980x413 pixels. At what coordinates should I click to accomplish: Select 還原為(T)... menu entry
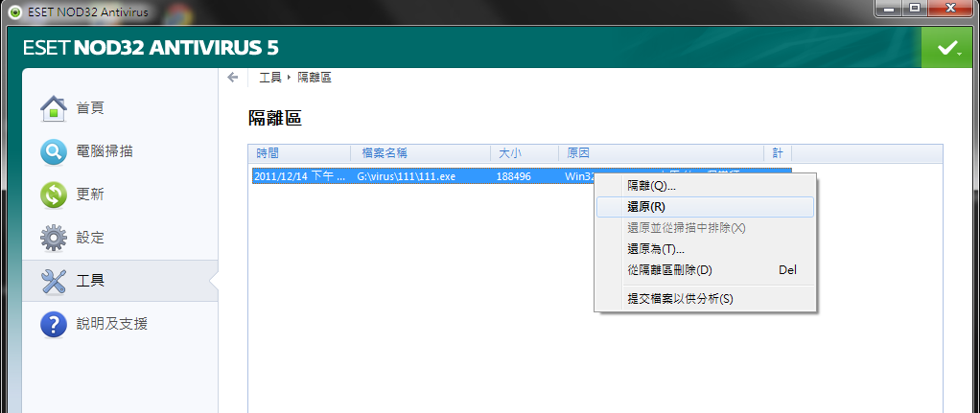(705, 249)
